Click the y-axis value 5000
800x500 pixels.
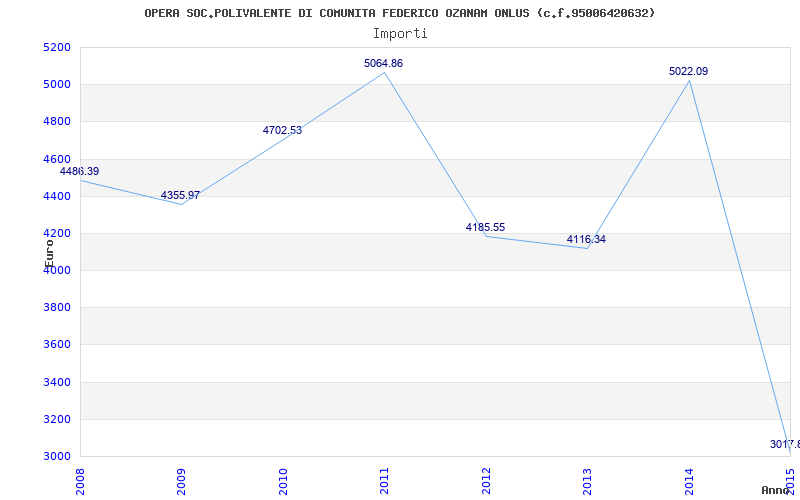tap(56, 85)
